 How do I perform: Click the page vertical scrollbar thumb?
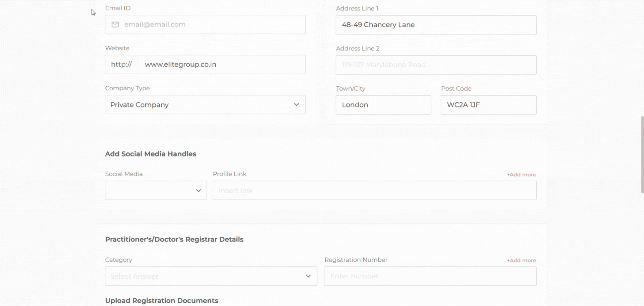click(x=642, y=155)
